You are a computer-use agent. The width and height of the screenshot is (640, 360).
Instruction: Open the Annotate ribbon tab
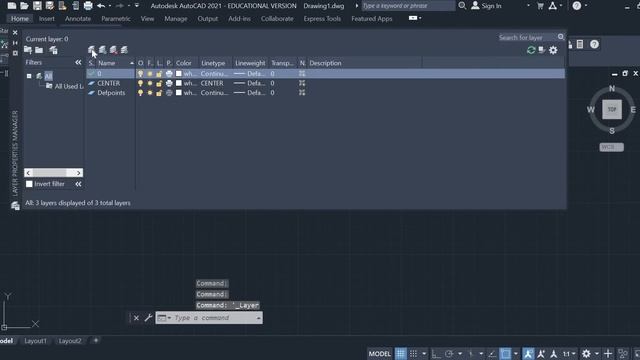pyautogui.click(x=78, y=19)
